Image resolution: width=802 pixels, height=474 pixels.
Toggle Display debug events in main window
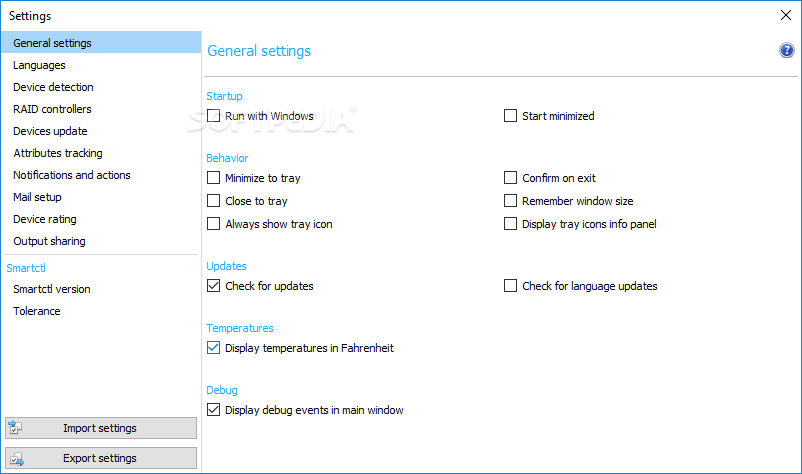tap(213, 410)
